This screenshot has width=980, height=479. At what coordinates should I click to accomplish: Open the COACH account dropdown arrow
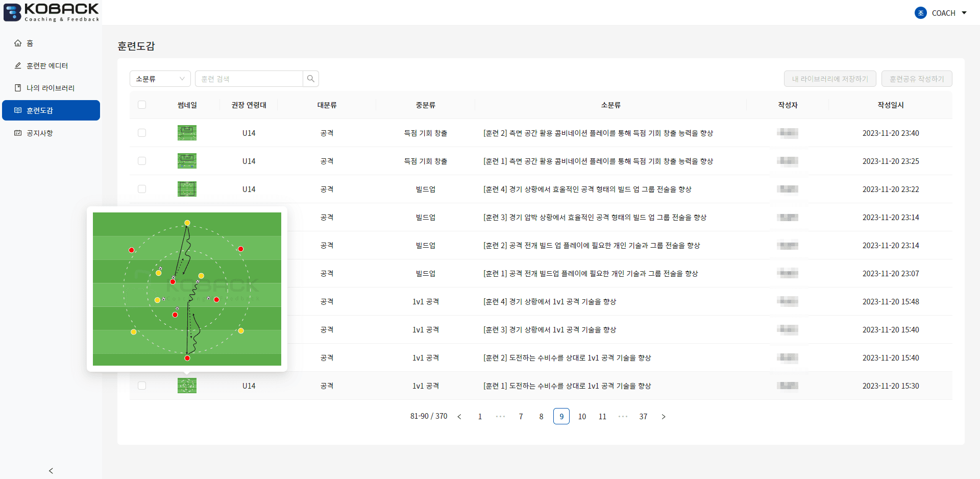point(964,13)
